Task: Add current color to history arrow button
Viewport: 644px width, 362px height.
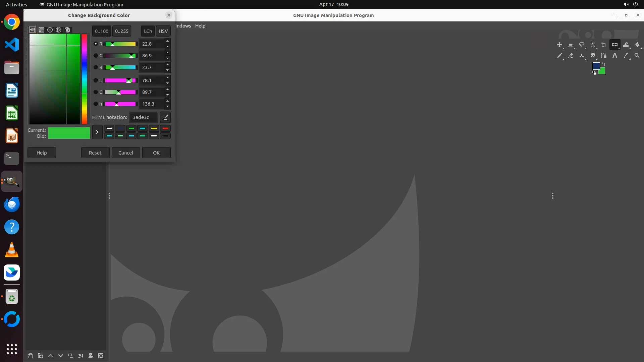Action: pyautogui.click(x=97, y=132)
